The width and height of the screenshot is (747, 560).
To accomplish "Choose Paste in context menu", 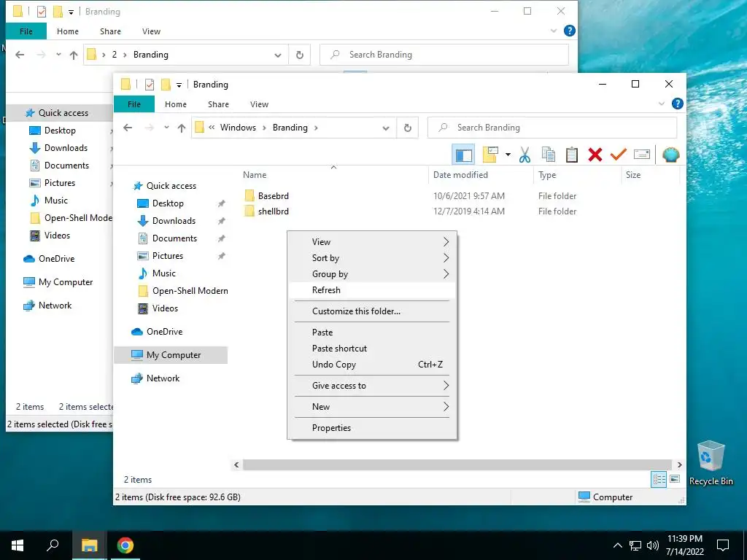I will click(372, 332).
